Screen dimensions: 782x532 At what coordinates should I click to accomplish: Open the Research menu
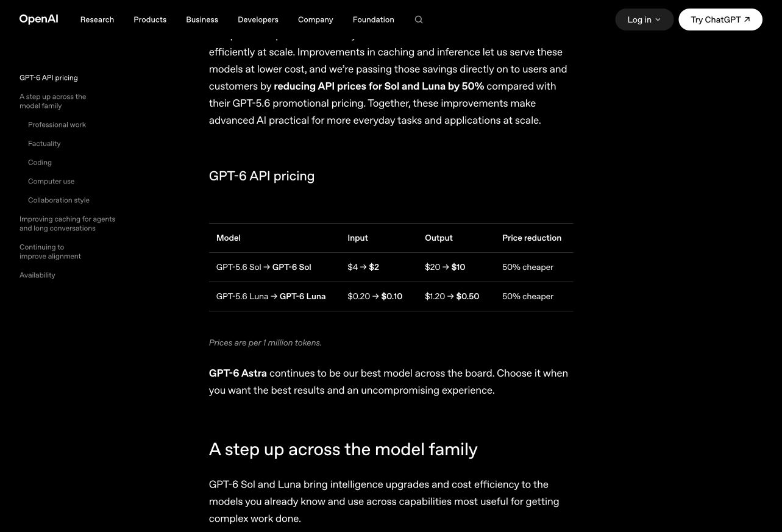(97, 20)
